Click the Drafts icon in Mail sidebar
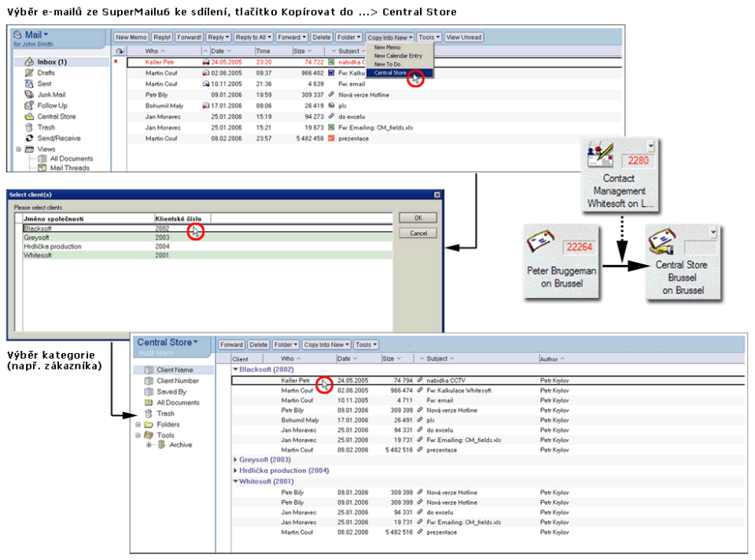This screenshot has height=560, width=755. [29, 72]
